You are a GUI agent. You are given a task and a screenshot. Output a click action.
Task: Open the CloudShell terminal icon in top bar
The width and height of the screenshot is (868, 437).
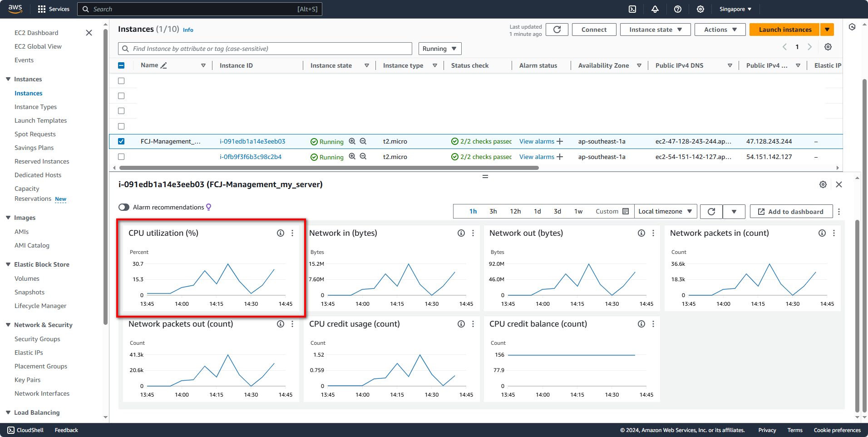632,9
